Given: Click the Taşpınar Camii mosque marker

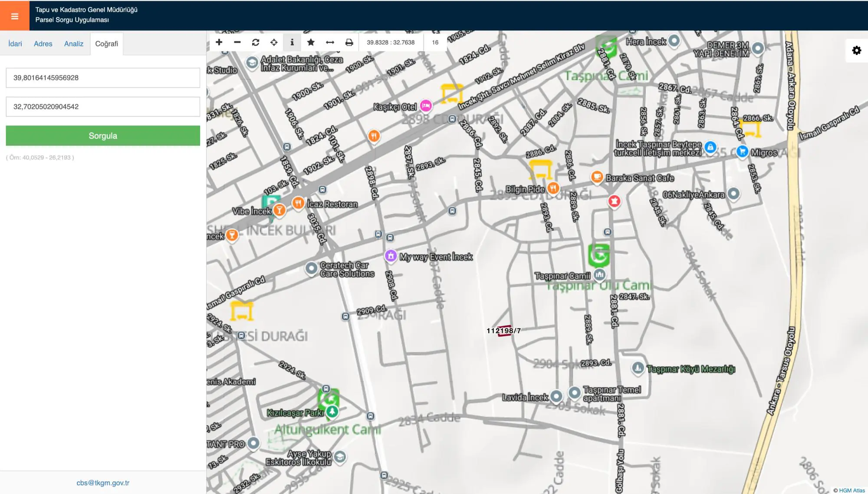Looking at the screenshot, I should tap(599, 274).
